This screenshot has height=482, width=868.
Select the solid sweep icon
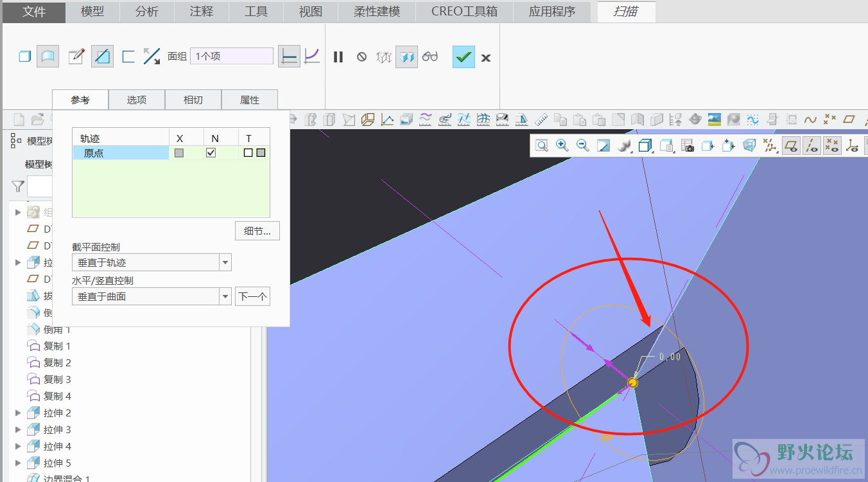tap(25, 57)
